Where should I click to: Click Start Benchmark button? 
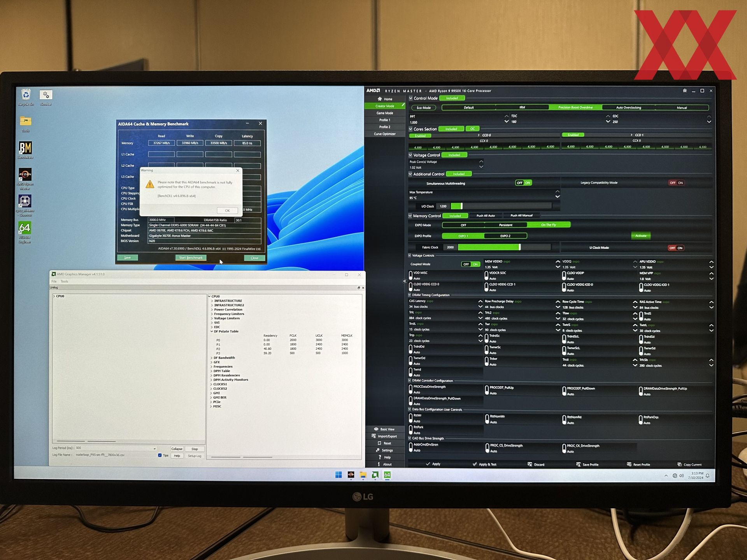point(191,258)
